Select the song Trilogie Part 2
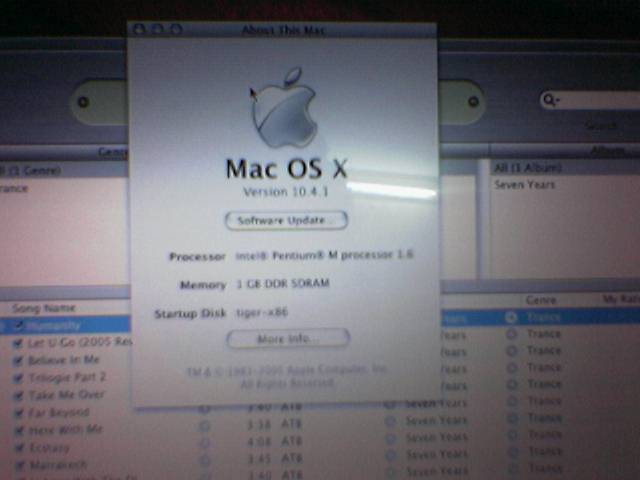The height and width of the screenshot is (480, 640). tap(67, 378)
